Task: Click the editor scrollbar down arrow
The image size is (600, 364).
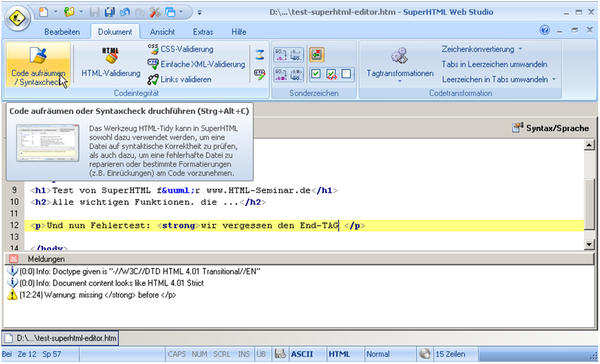Action: [x=589, y=244]
